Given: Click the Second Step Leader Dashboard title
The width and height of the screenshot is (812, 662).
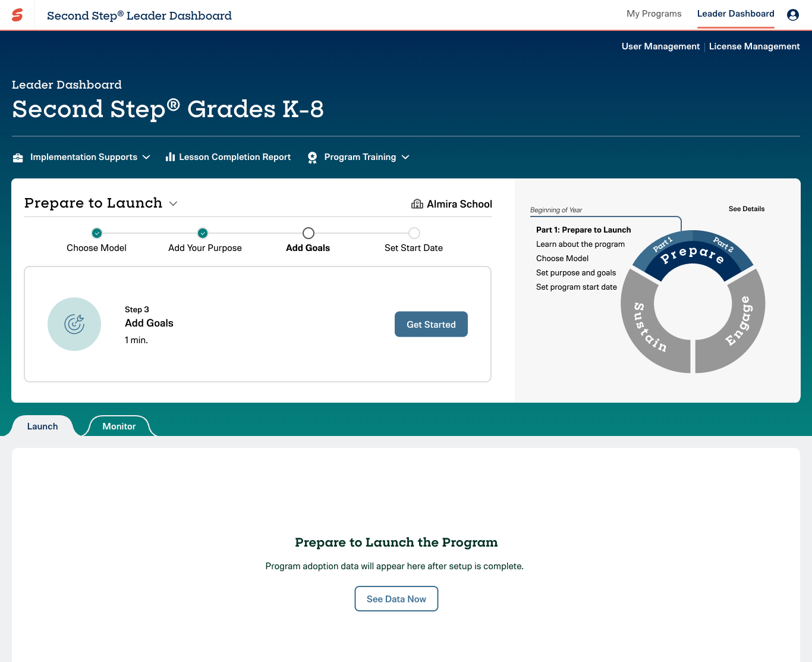Looking at the screenshot, I should click(139, 15).
